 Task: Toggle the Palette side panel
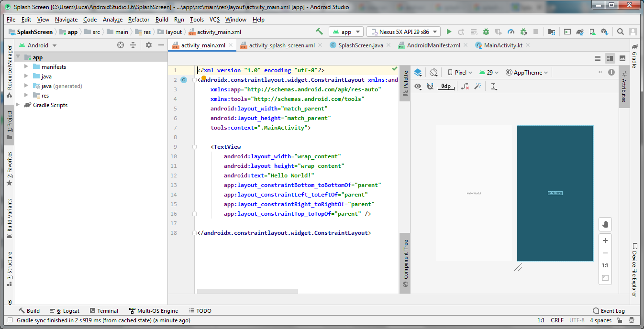click(x=405, y=83)
